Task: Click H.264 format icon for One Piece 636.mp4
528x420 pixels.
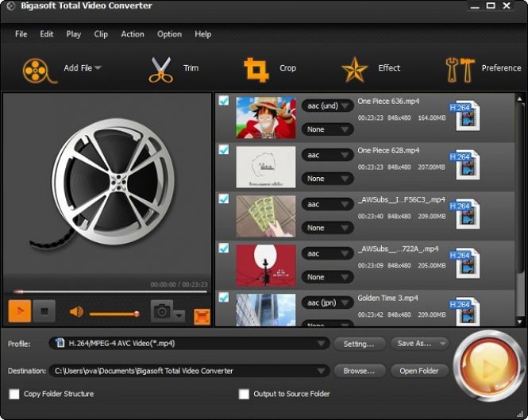Action: coord(465,116)
